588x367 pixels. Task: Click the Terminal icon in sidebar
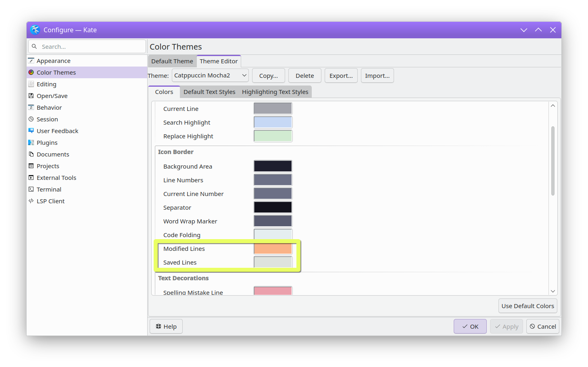tap(31, 189)
